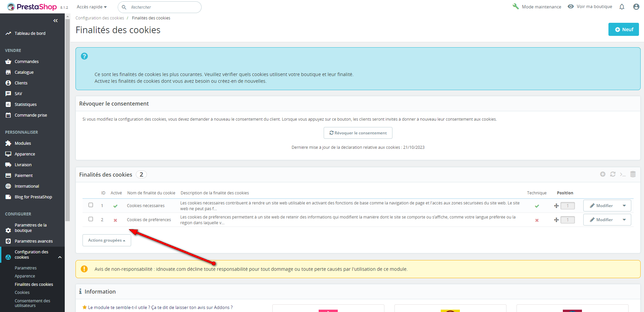The height and width of the screenshot is (312, 644).
Task: Toggle Technique status of Cookies de preferences
Action: point(537,220)
